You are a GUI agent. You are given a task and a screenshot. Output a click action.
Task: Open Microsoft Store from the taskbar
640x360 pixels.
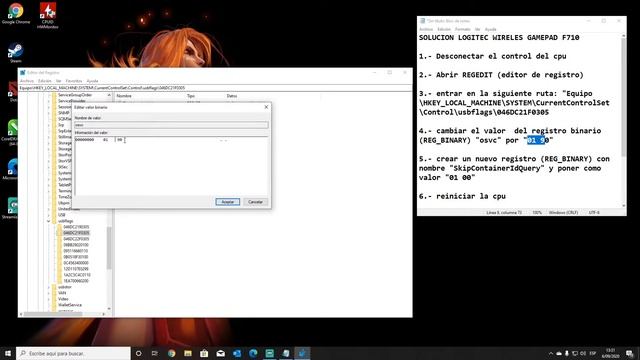(204, 353)
